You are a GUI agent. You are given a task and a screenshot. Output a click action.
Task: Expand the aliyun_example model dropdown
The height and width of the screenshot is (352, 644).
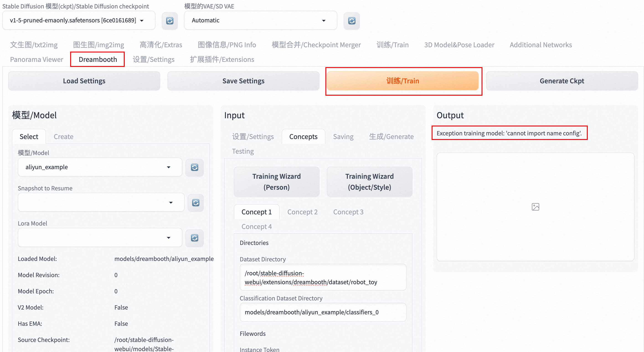[x=100, y=167]
